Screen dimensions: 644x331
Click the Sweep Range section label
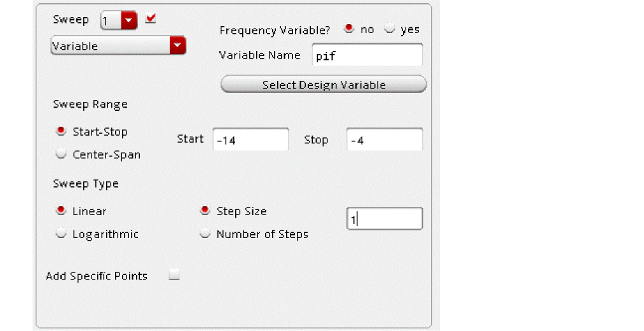tap(90, 104)
